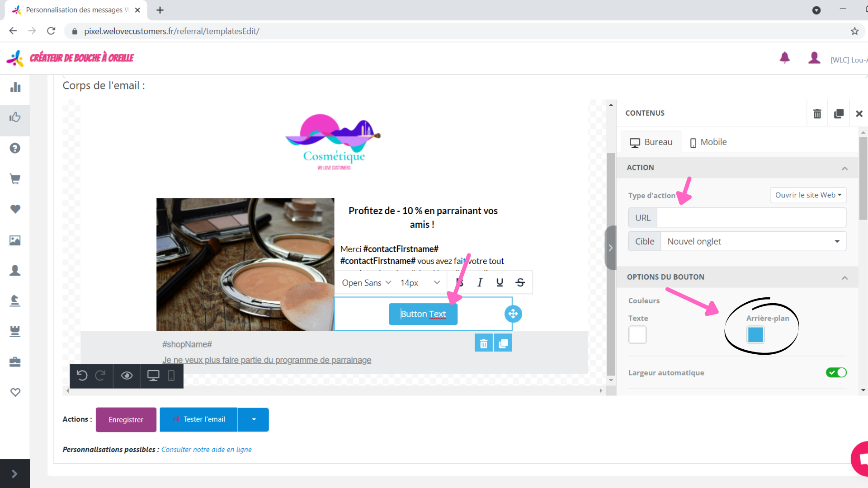Image resolution: width=868 pixels, height=488 pixels.
Task: Click the Profitez de -10% heading text
Action: [423, 217]
